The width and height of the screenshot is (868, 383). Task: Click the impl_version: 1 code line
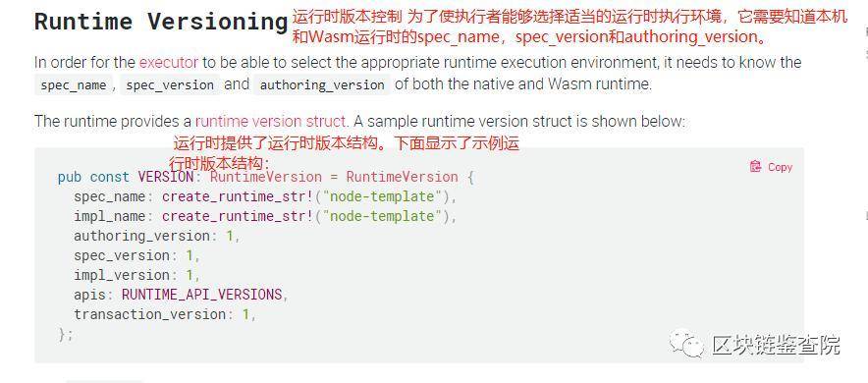pos(136,275)
